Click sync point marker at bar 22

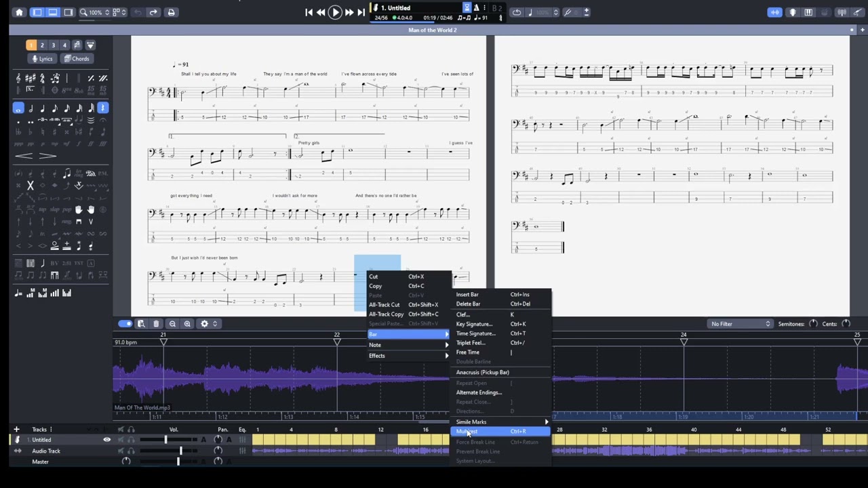[337, 343]
